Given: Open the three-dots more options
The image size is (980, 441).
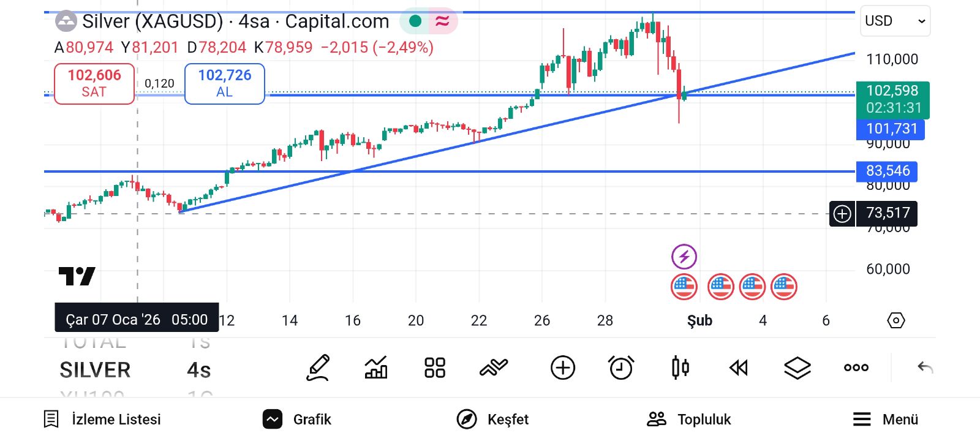Looking at the screenshot, I should pos(856,368).
